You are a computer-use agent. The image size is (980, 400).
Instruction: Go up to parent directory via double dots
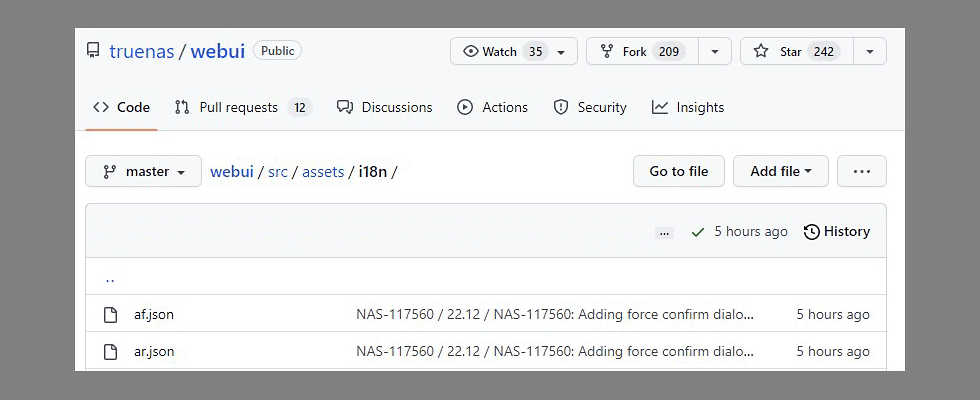(x=110, y=278)
